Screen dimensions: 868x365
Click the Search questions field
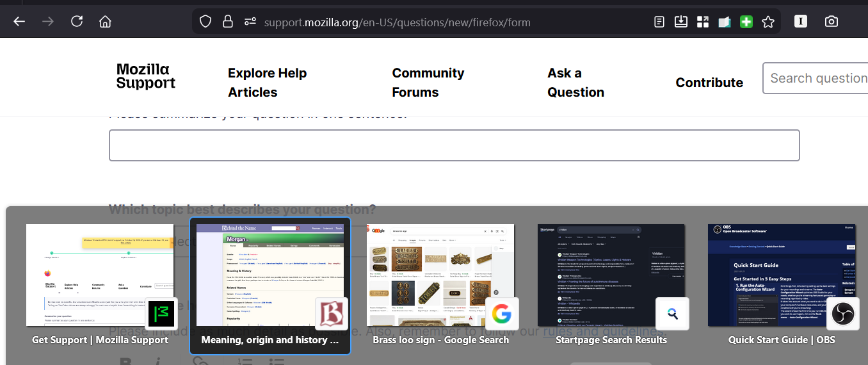tap(816, 78)
